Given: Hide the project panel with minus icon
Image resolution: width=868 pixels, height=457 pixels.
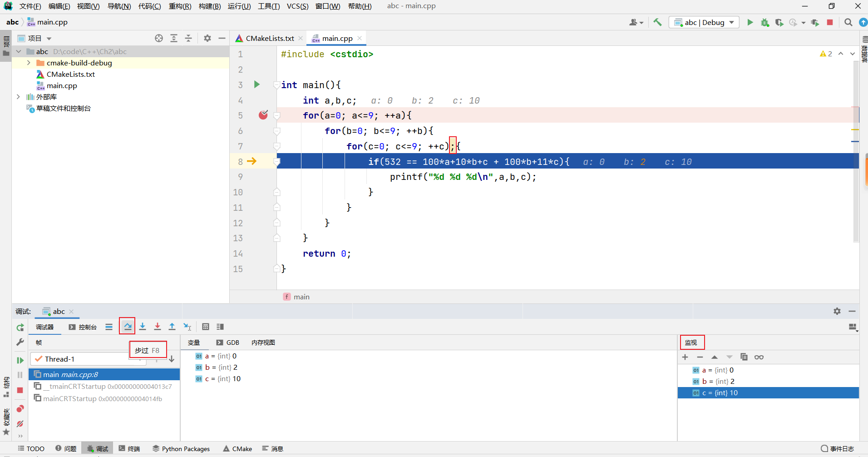Looking at the screenshot, I should coord(222,38).
